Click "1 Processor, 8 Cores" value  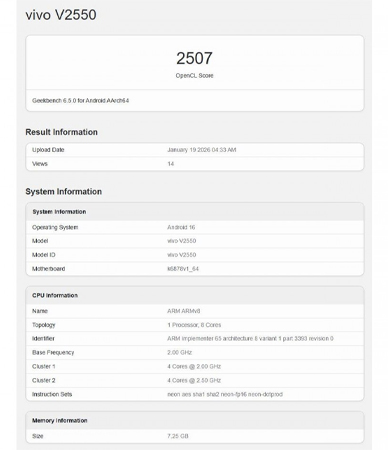[x=194, y=325]
